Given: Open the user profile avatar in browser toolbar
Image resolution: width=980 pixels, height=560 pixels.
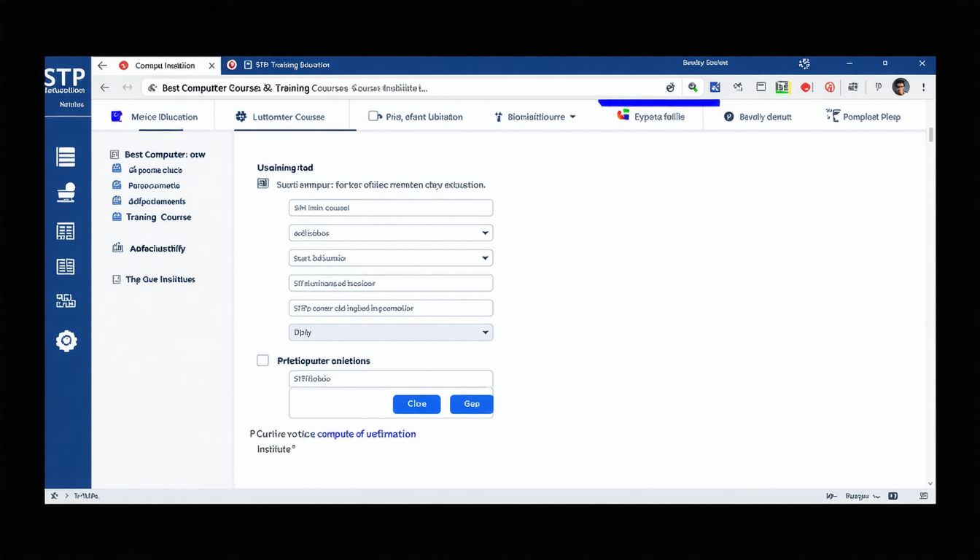Looking at the screenshot, I should [x=901, y=87].
